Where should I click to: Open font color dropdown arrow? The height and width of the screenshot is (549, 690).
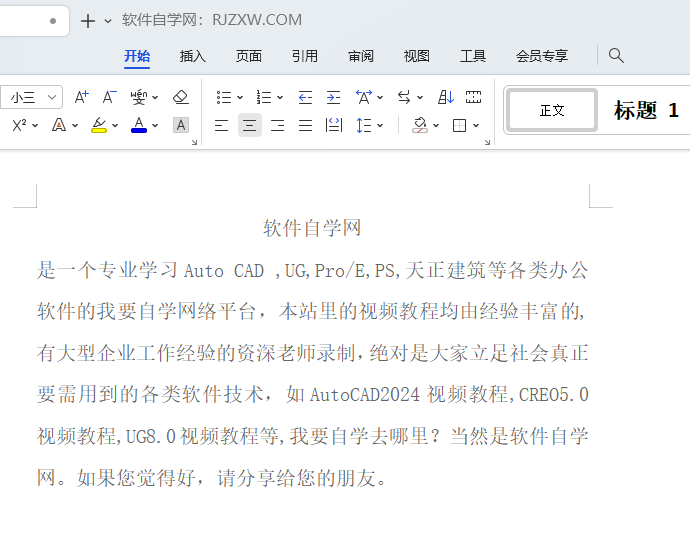click(x=155, y=126)
